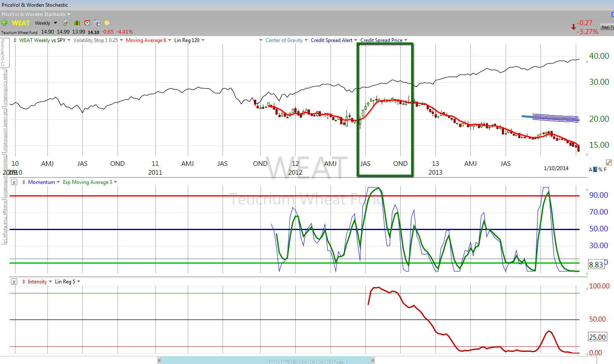Click the Teucrium Wheat Fund name
Viewport: 614px width, 364px height.
tap(19, 32)
